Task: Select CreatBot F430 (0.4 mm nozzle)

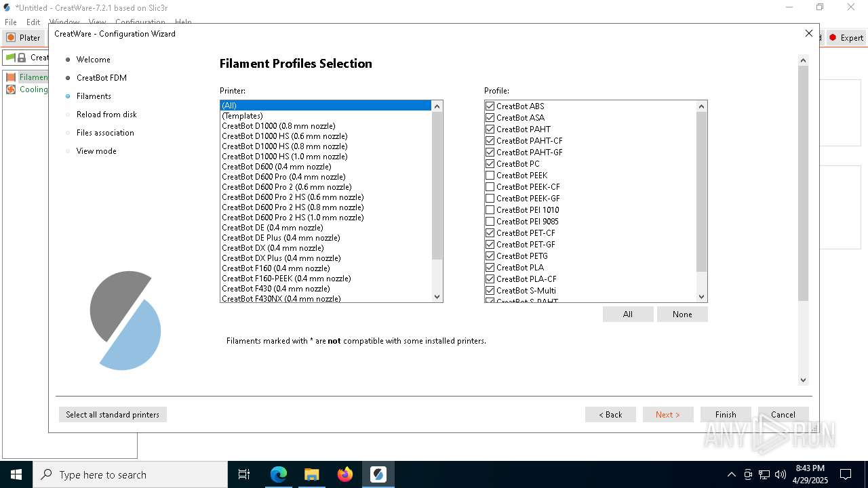Action: click(x=325, y=289)
